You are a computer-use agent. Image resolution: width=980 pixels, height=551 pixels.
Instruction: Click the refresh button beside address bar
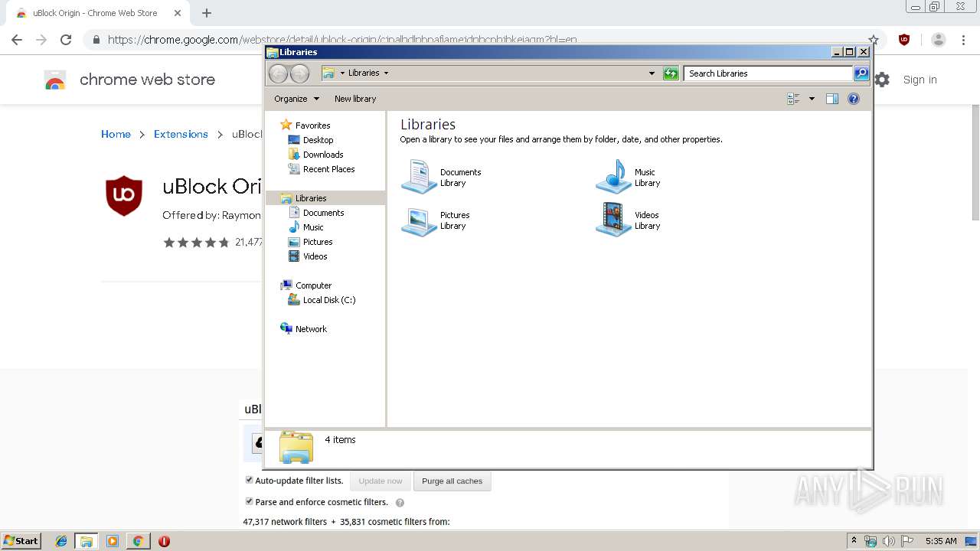[671, 73]
